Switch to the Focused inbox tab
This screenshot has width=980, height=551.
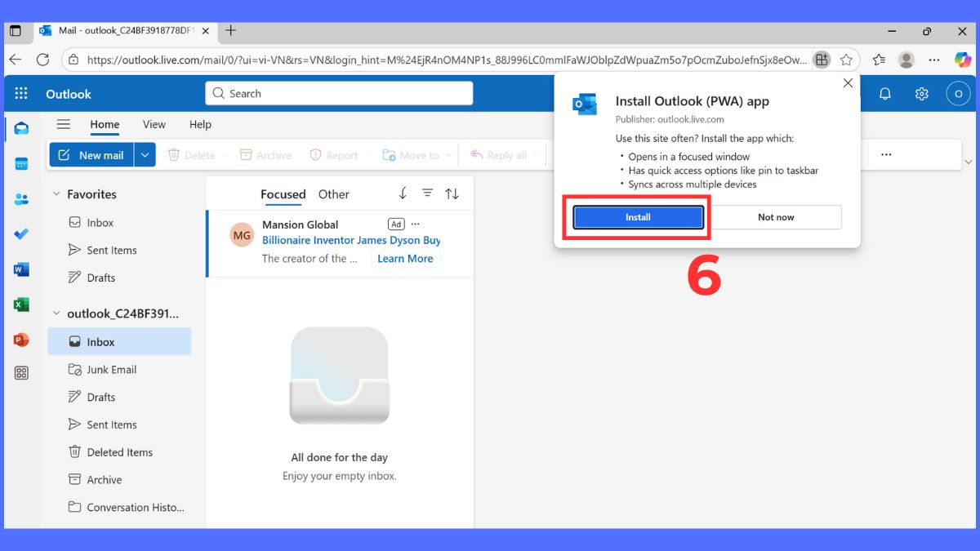pos(283,194)
